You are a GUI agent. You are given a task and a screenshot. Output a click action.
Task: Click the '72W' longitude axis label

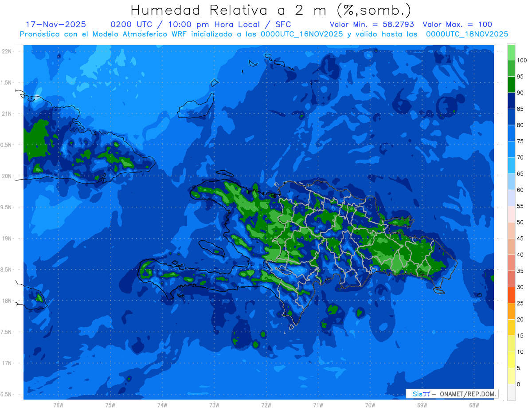tap(266, 405)
